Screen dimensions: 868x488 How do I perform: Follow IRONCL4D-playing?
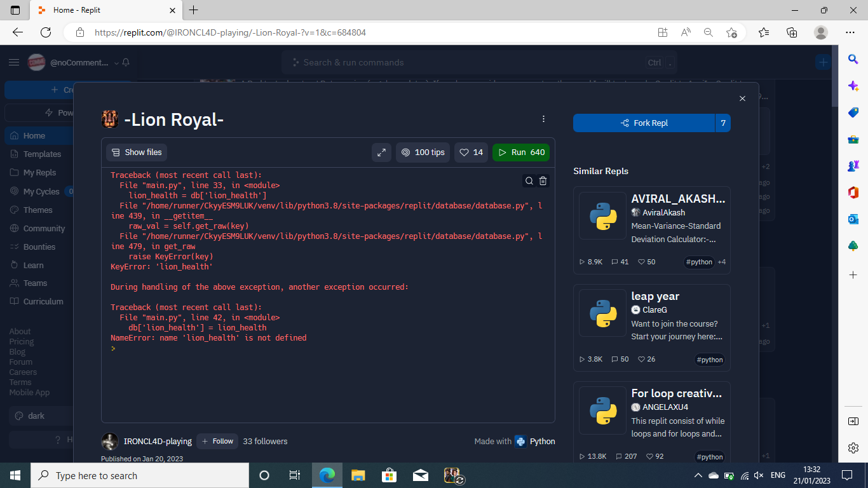217,441
